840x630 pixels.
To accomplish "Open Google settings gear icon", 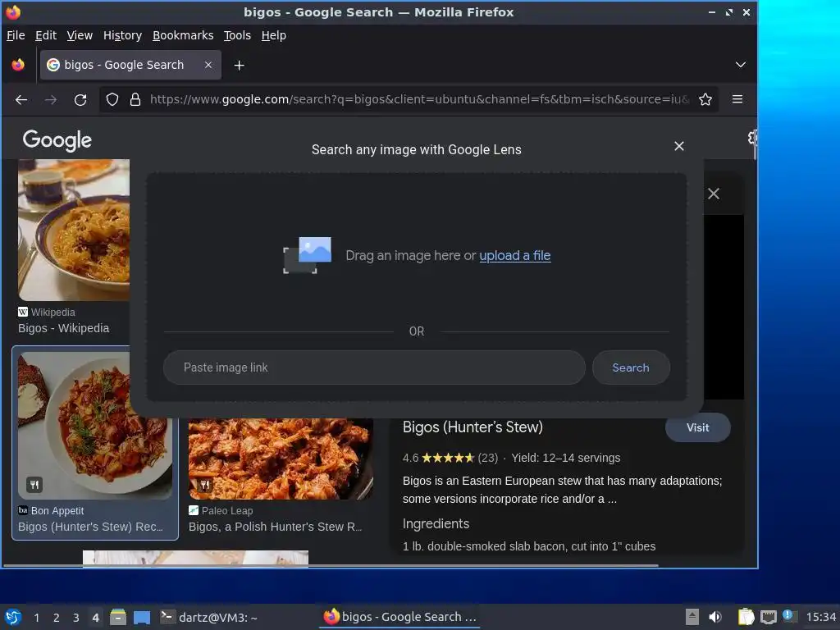I will [752, 138].
